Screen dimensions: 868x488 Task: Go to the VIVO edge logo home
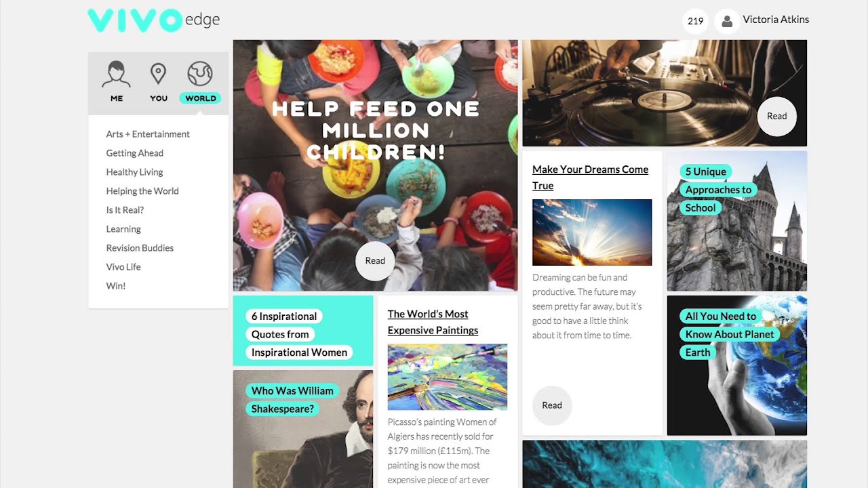coord(154,20)
